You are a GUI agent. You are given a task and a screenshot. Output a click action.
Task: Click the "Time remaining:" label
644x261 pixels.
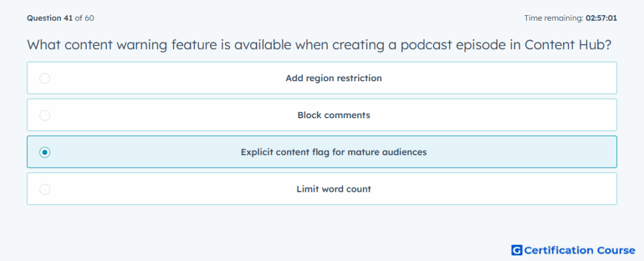click(x=553, y=18)
